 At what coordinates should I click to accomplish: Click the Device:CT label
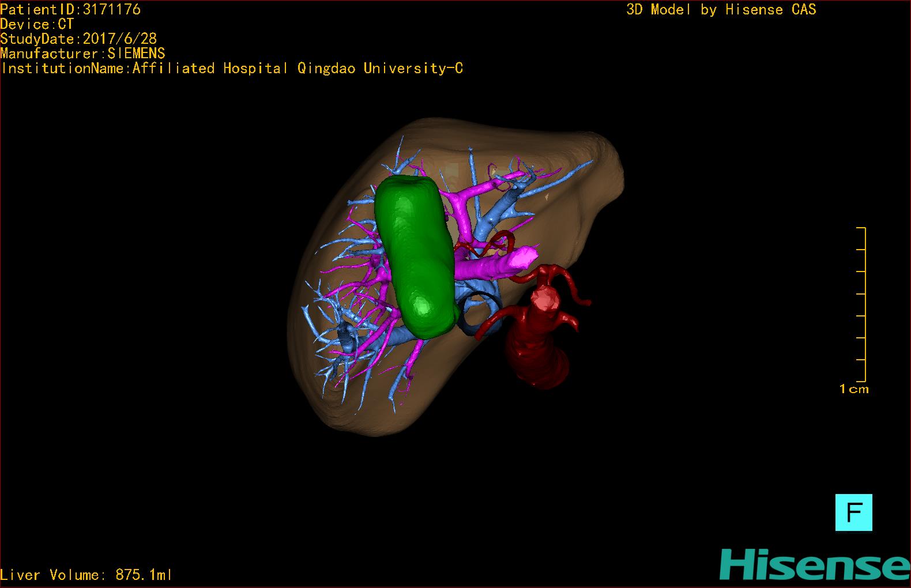pos(37,24)
